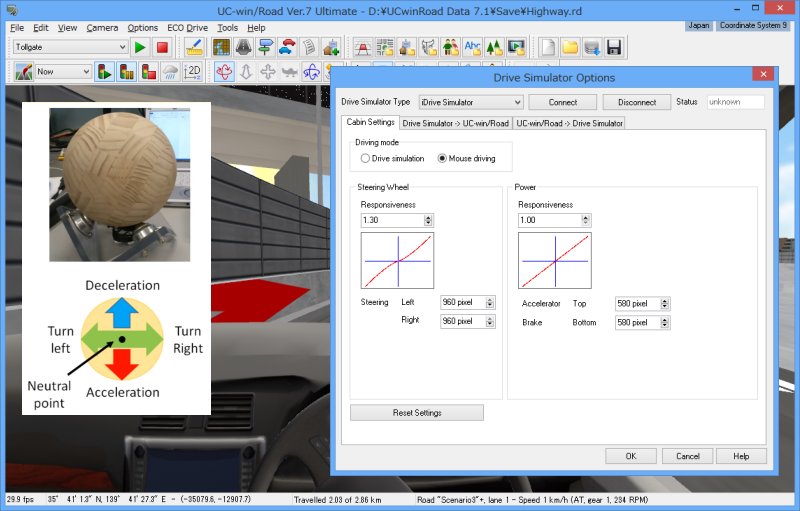800x511 pixels.
Task: Click the grid layout library folder icon
Action: point(385,47)
